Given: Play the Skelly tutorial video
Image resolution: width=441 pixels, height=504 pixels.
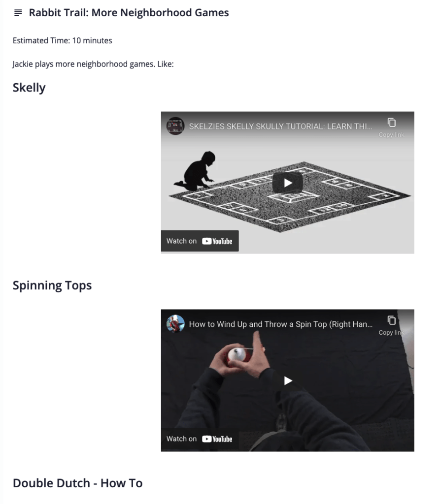Looking at the screenshot, I should pyautogui.click(x=287, y=183).
